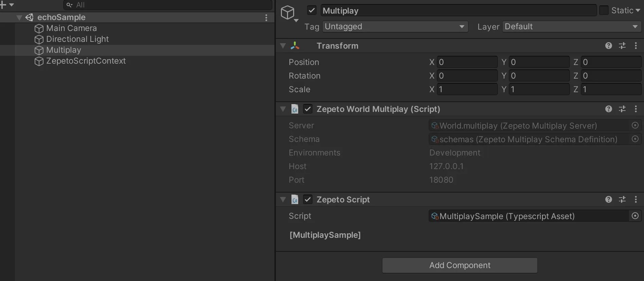Collapse the Transform component foldout
This screenshot has height=281, width=644.
283,46
